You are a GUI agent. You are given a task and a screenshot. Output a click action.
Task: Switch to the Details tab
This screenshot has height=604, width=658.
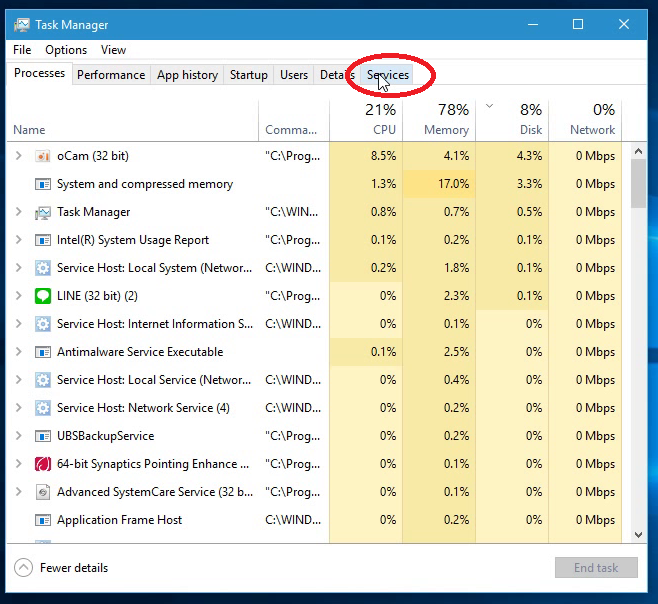click(x=337, y=75)
